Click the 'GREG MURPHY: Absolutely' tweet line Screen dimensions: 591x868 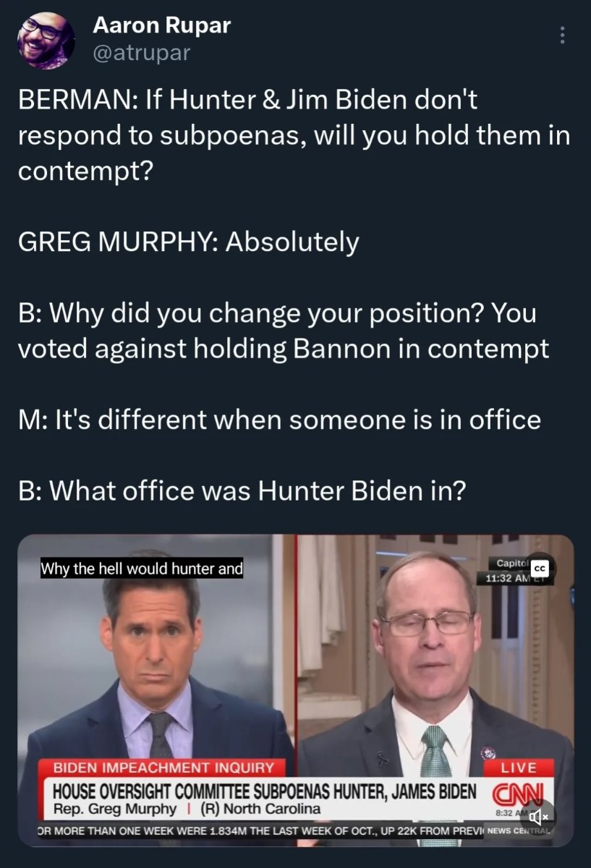[x=188, y=242]
